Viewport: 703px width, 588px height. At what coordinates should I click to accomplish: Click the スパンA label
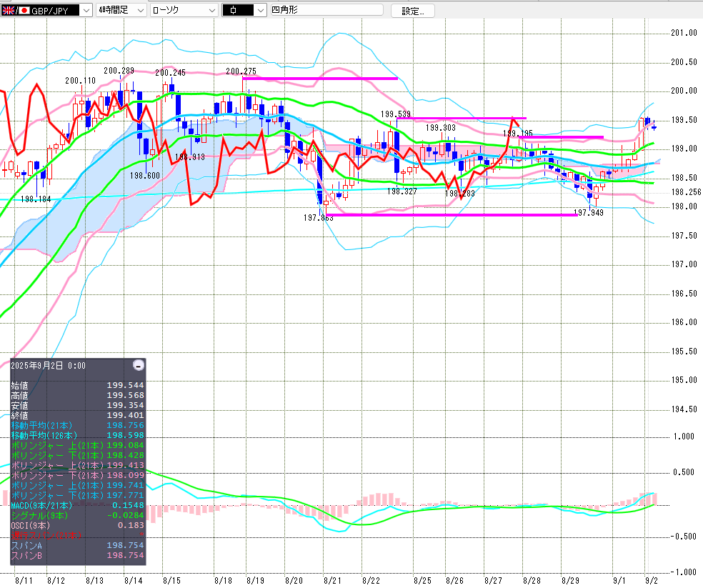click(26, 545)
